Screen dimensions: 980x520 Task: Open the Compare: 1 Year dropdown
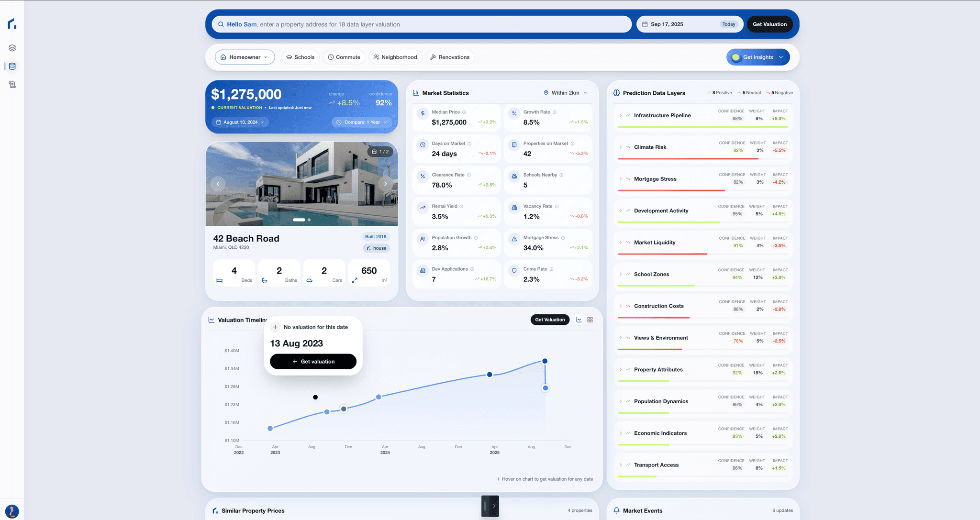point(362,122)
